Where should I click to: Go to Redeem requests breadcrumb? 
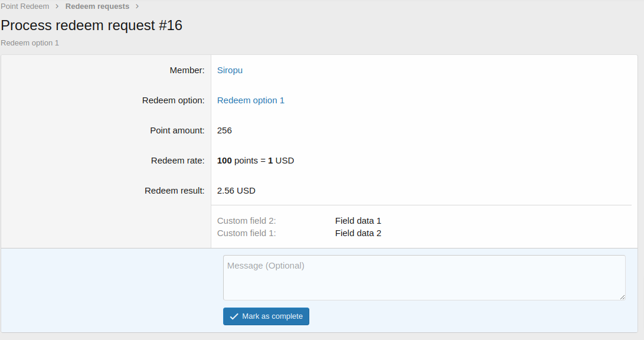point(97,6)
